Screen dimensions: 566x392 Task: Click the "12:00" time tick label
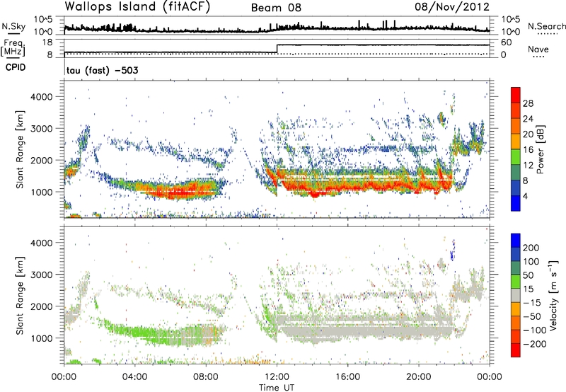(x=277, y=377)
